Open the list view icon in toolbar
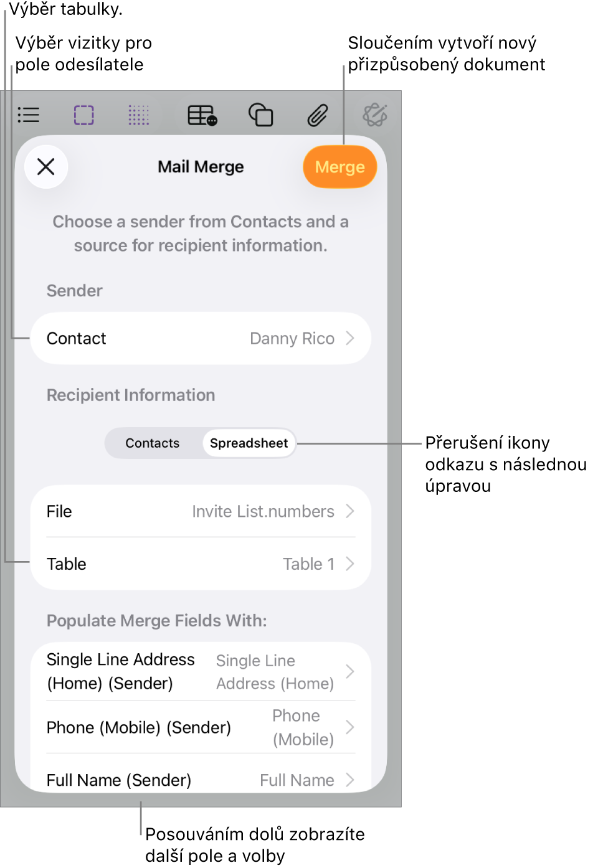This screenshot has height=868, width=598. [x=28, y=115]
